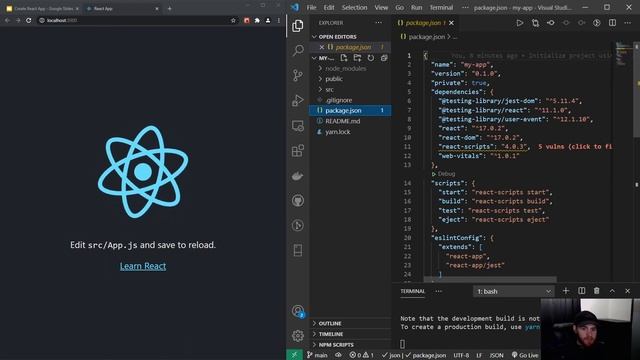Image resolution: width=640 pixels, height=360 pixels.
Task: Add a new terminal with plus icon
Action: click(x=566, y=291)
